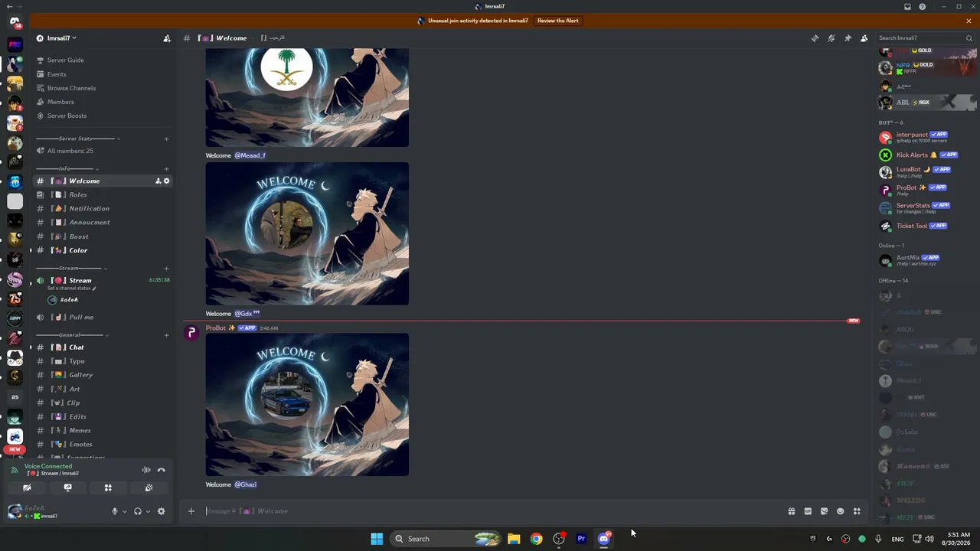Open the Windows Start menu
Image resolution: width=980 pixels, height=551 pixels.
[377, 539]
